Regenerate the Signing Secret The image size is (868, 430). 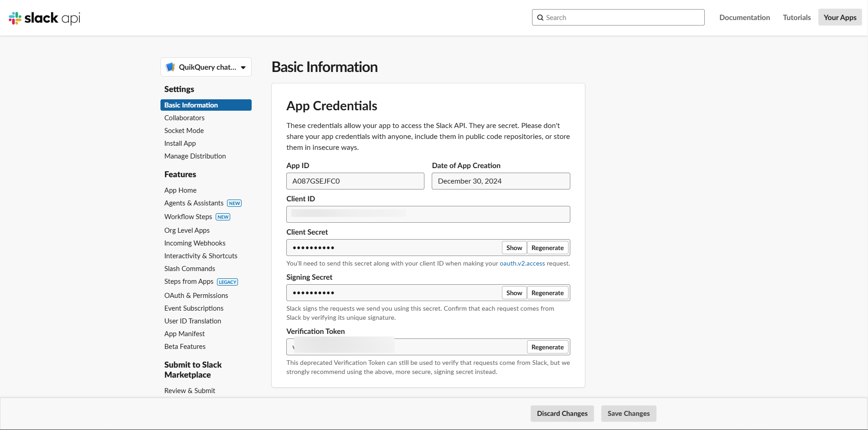tap(547, 293)
